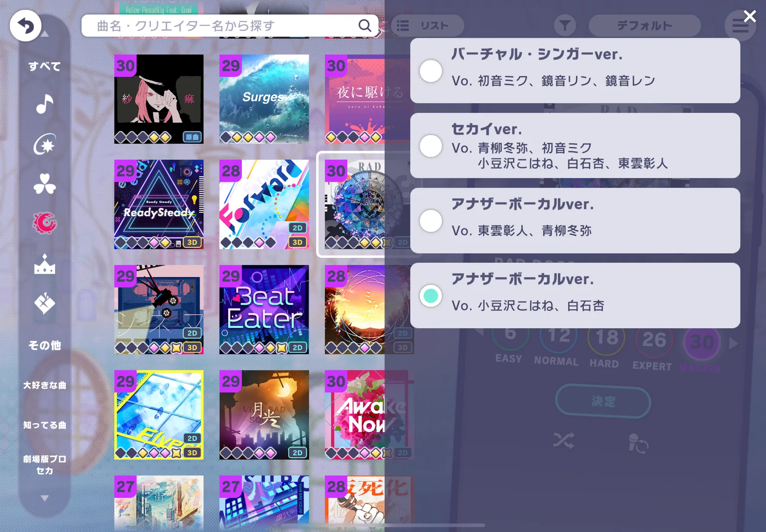This screenshot has height=532, width=766.
Task: Select the red crescent unit icon
Action: click(x=44, y=223)
